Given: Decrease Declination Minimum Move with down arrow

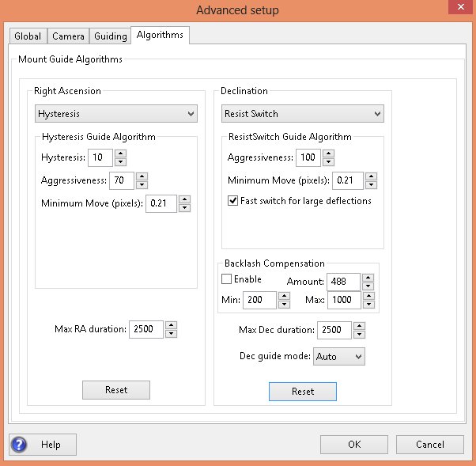Looking at the screenshot, I should 371,184.
